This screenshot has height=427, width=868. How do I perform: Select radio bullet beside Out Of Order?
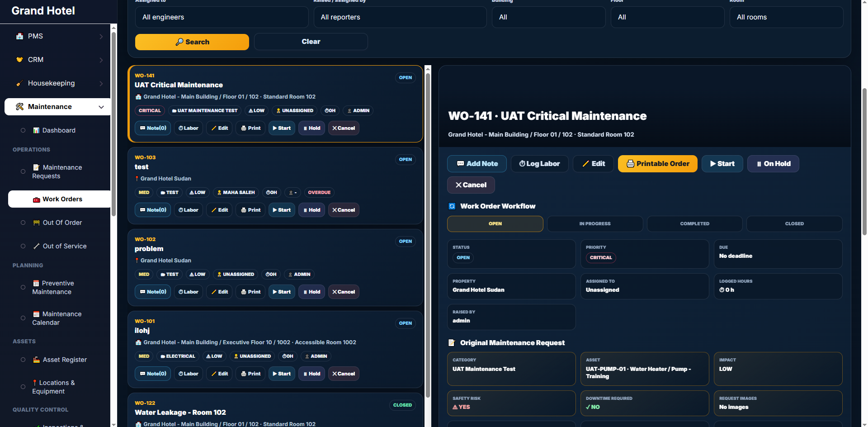(23, 223)
